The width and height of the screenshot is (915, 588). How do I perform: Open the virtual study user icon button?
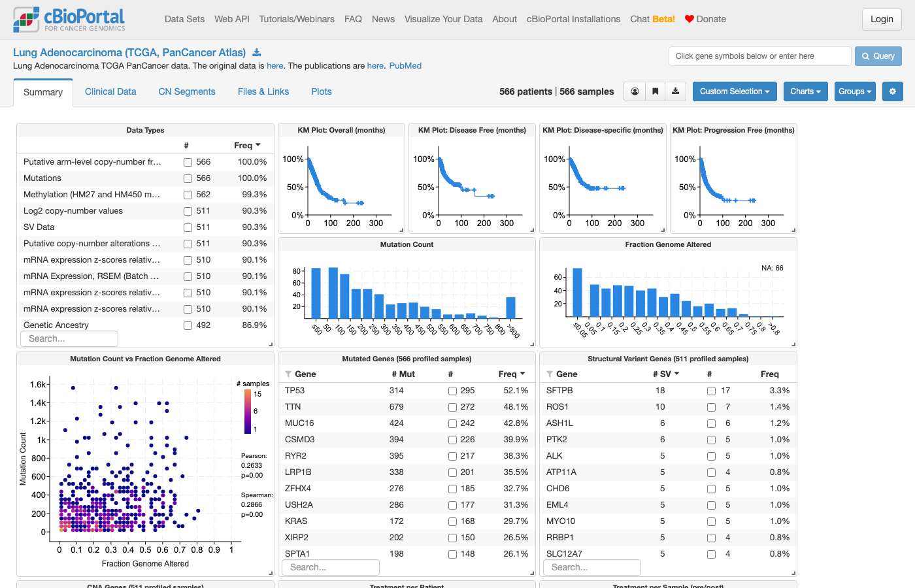coord(635,91)
